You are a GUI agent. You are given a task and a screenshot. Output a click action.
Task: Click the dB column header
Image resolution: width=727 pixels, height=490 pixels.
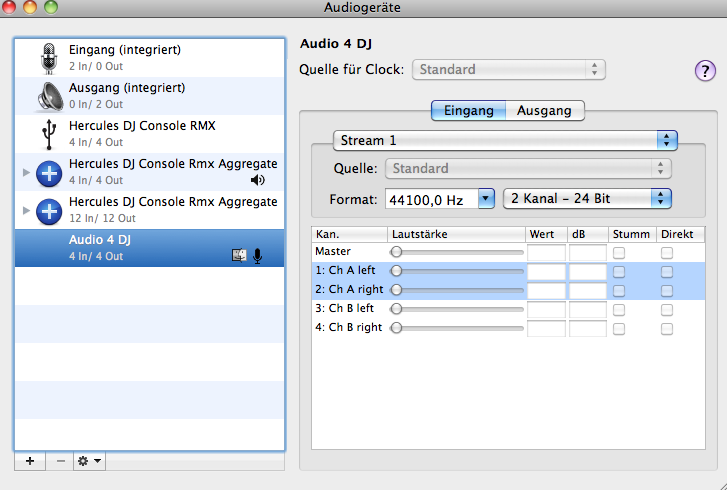588,234
